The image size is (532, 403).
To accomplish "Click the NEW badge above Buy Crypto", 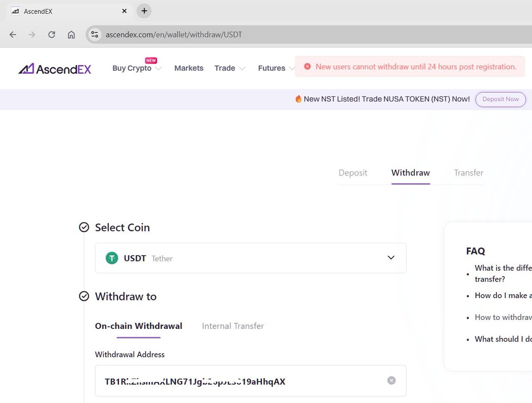I will click(x=151, y=61).
